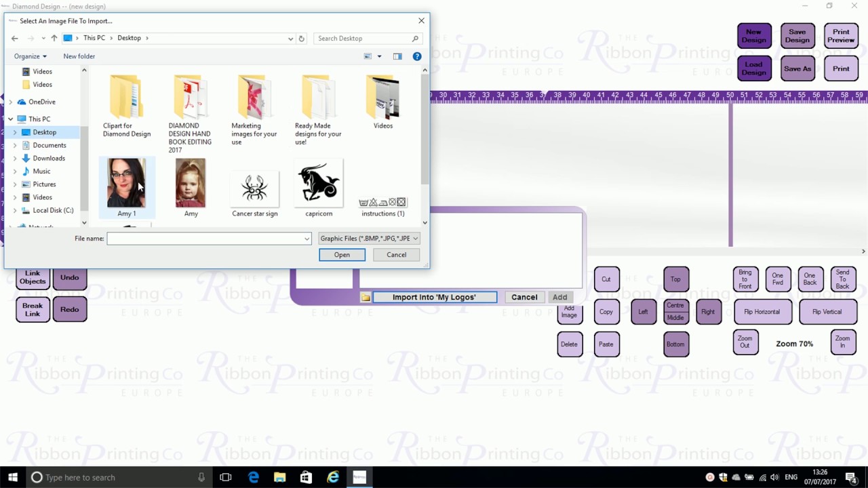
Task: Expand the address bar path history dropdown
Action: (x=290, y=39)
